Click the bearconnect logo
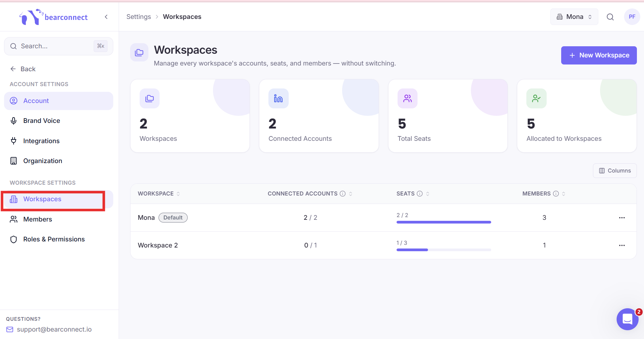Image resolution: width=644 pixels, height=339 pixels. click(53, 17)
